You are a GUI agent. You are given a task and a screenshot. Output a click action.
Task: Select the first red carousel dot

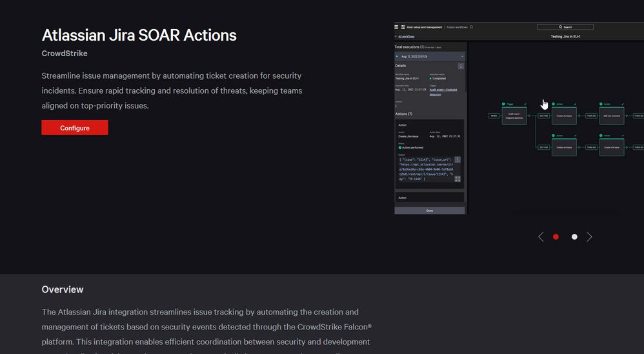(x=556, y=237)
